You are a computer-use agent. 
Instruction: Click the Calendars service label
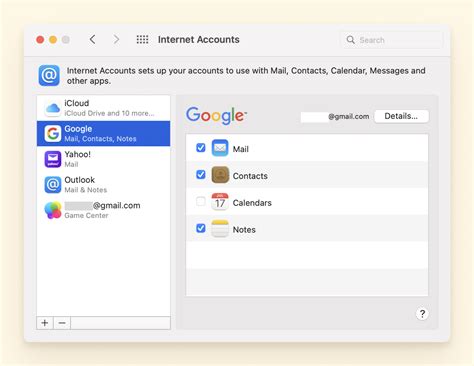tap(252, 203)
